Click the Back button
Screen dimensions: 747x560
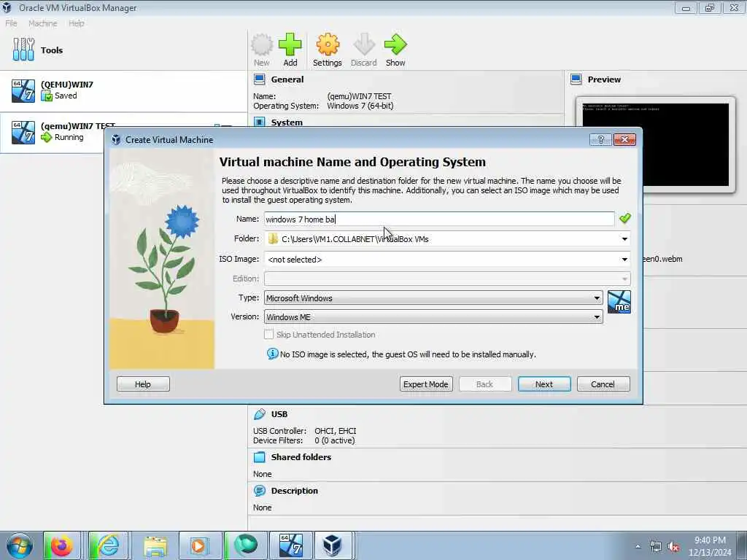485,384
